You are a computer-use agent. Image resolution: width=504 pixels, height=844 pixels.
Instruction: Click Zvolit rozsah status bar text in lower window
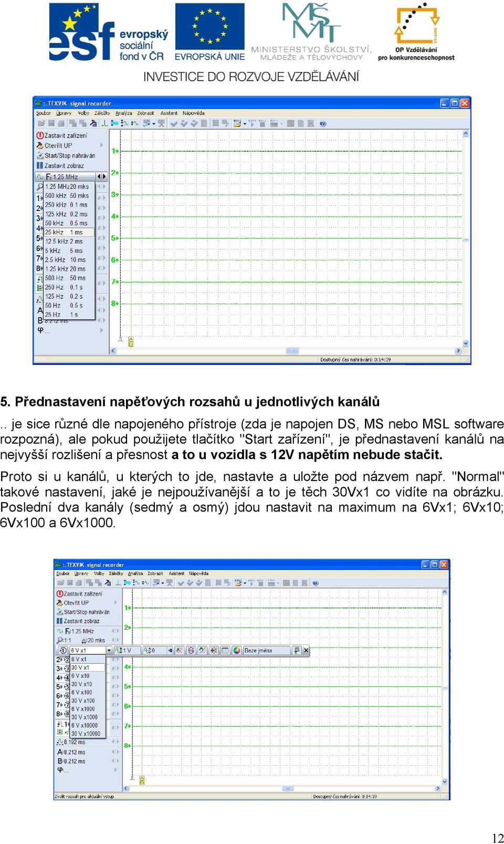85,796
